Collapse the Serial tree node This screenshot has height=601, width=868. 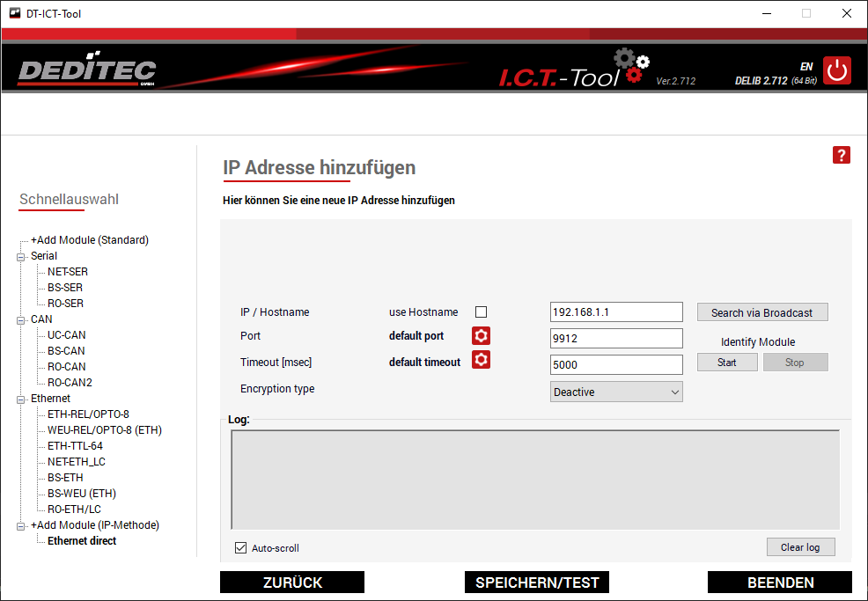tap(20, 256)
